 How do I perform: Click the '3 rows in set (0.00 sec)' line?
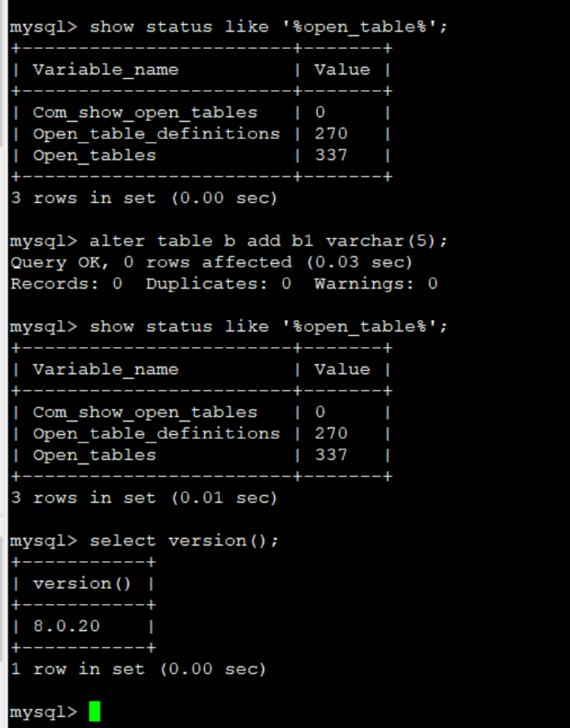[144, 198]
